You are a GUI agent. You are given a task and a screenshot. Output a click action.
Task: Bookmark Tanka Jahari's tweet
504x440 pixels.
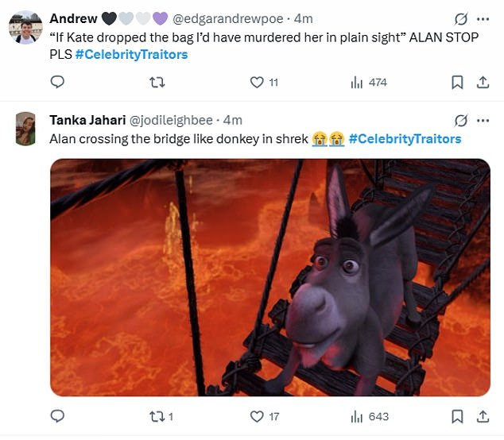click(457, 416)
